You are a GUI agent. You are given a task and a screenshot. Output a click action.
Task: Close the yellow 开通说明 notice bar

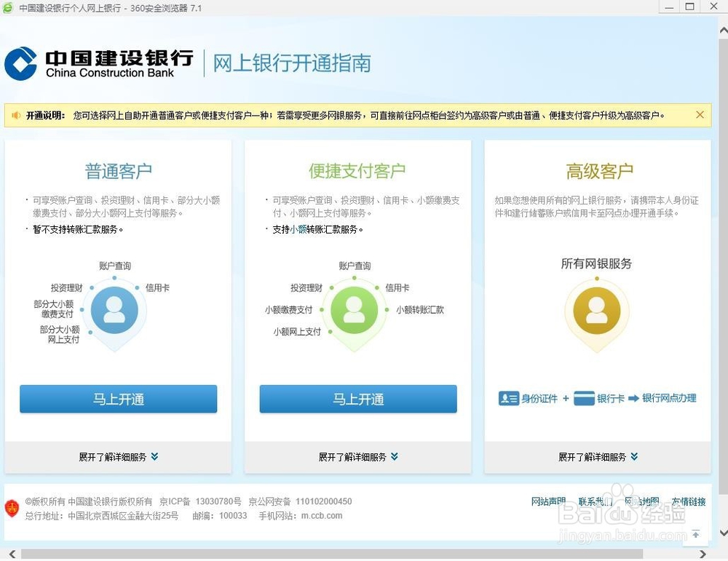700,115
